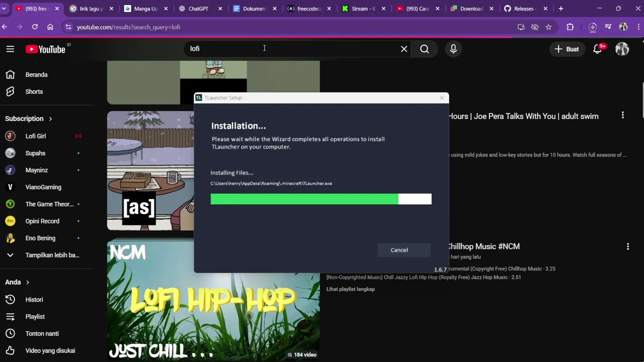Open the adult swim snowy video thumbnail
The image size is (644, 362).
coord(150,170)
